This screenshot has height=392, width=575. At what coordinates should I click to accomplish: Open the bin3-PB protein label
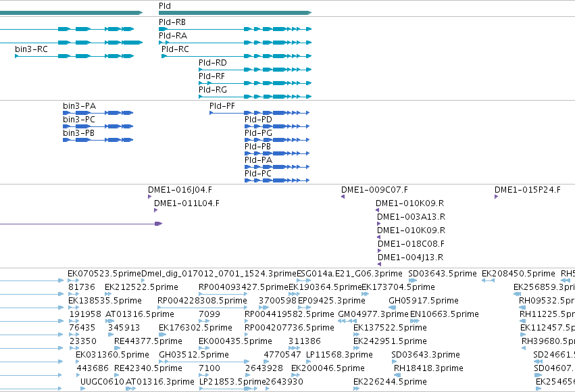coord(78,133)
